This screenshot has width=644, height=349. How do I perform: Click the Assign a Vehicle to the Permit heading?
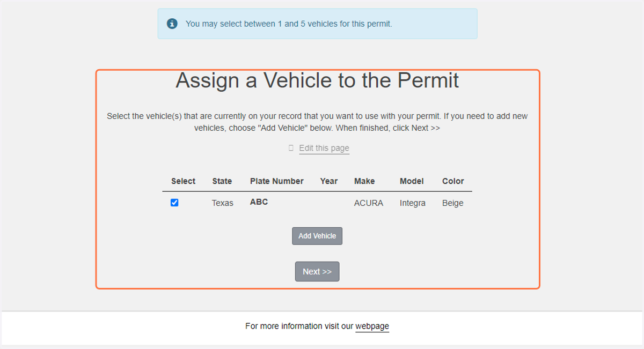pos(317,80)
